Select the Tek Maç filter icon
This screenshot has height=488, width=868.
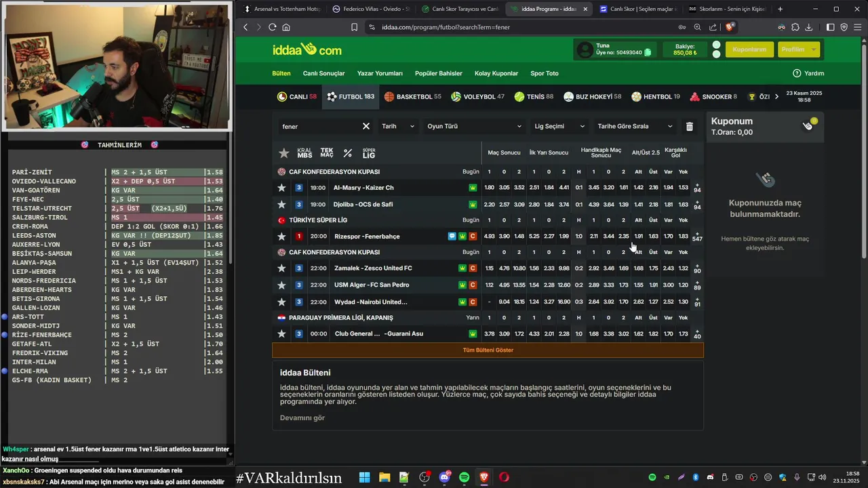coord(327,153)
